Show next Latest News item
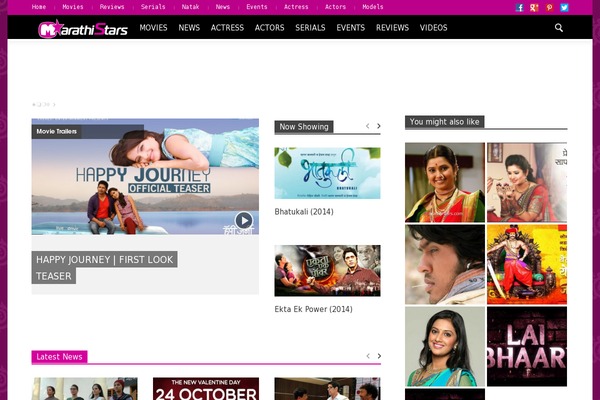This screenshot has height=400, width=600. 379,356
